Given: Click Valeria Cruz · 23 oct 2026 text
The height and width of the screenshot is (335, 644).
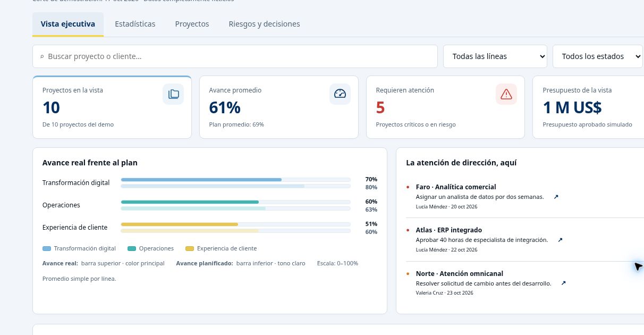Looking at the screenshot, I should (445, 293).
